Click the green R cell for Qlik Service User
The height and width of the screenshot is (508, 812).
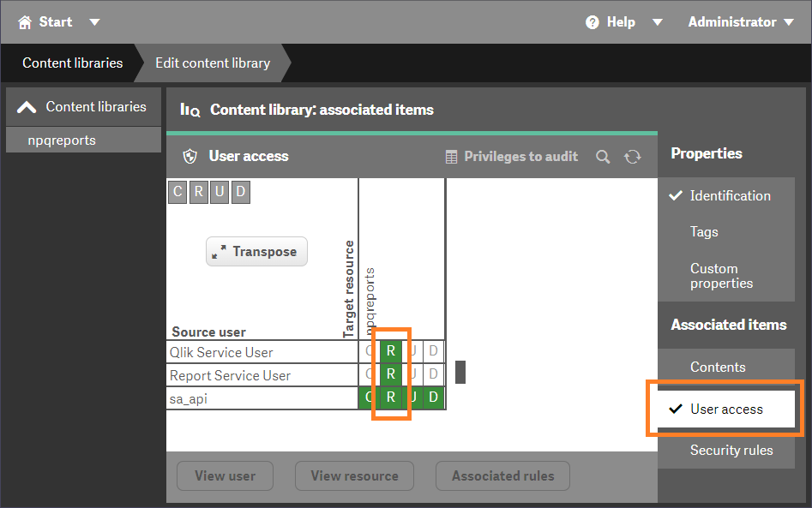pyautogui.click(x=391, y=351)
